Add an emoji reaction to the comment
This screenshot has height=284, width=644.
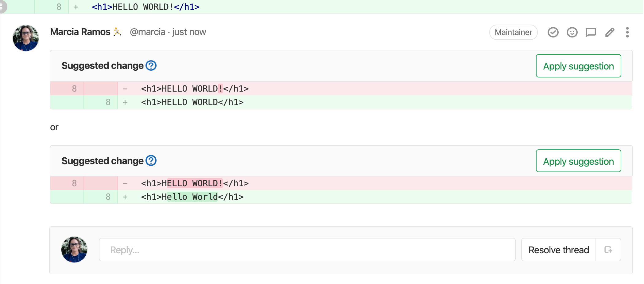[x=572, y=32]
